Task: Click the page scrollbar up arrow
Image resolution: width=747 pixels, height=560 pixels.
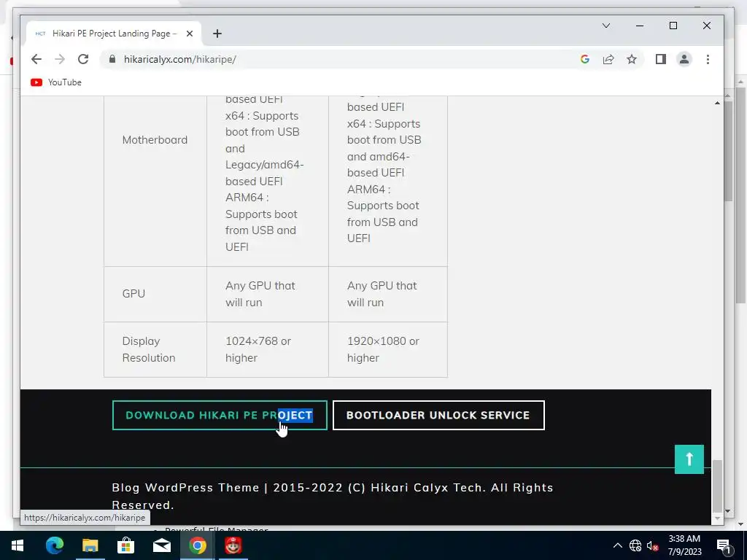Action: tap(718, 103)
